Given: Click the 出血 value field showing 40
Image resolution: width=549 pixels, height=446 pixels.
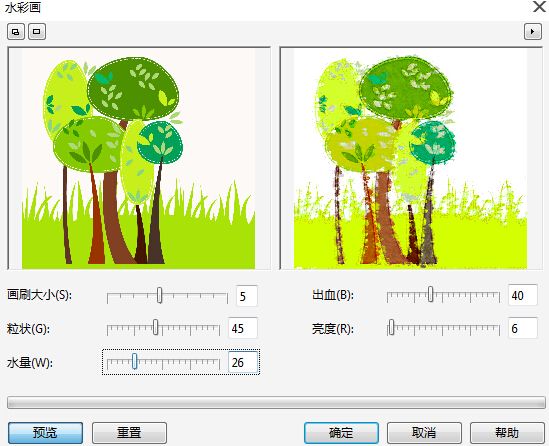Looking at the screenshot, I should pos(522,295).
